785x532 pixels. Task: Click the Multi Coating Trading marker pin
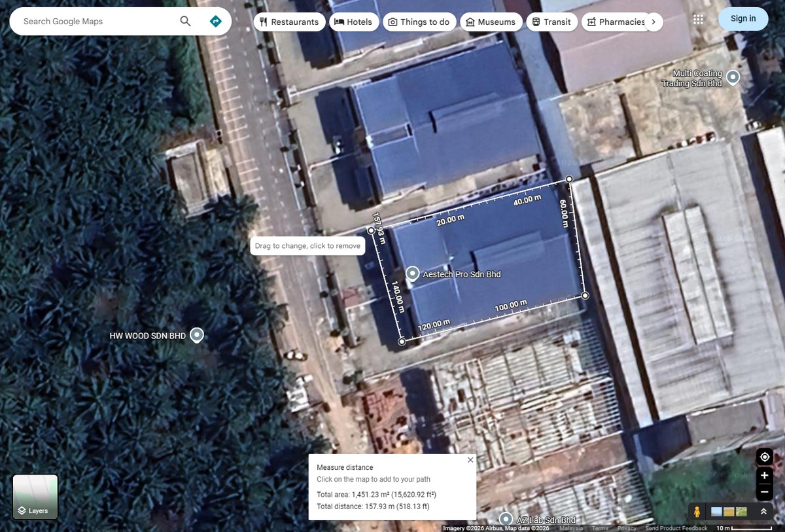733,77
